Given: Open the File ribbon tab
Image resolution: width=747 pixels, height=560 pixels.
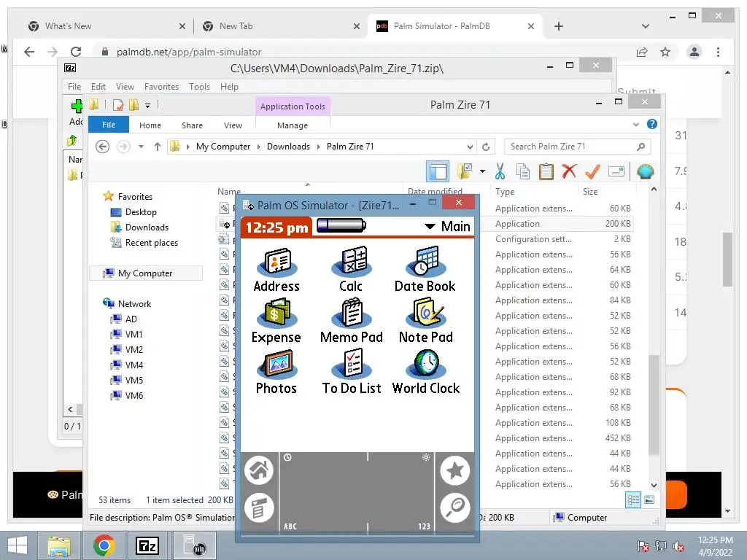Looking at the screenshot, I should click(x=109, y=125).
